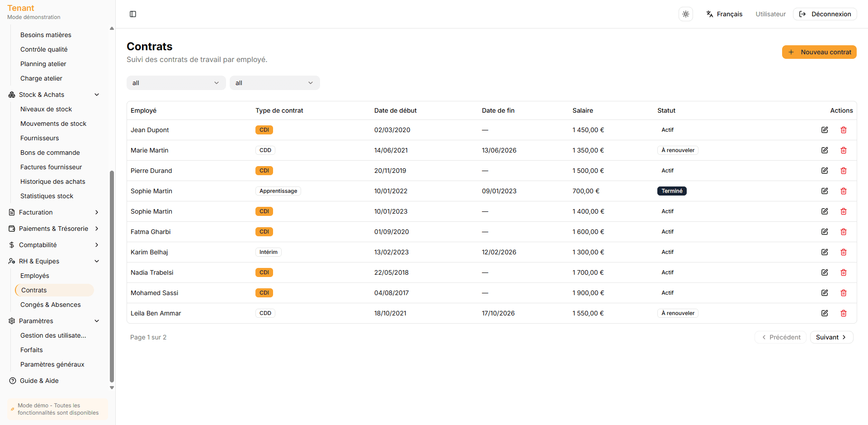
Task: Switch light/dark theme with sun icon
Action: (686, 14)
